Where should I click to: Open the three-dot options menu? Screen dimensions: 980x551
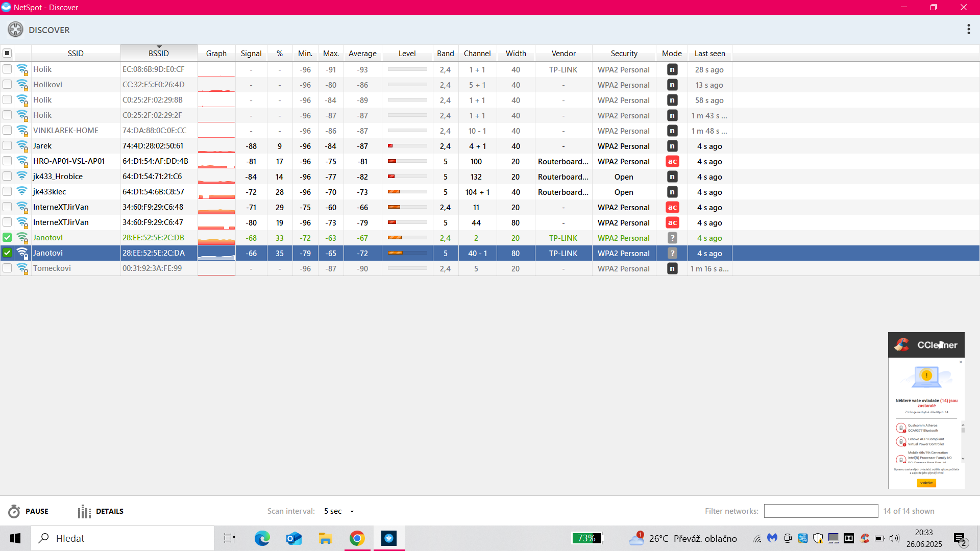968,30
